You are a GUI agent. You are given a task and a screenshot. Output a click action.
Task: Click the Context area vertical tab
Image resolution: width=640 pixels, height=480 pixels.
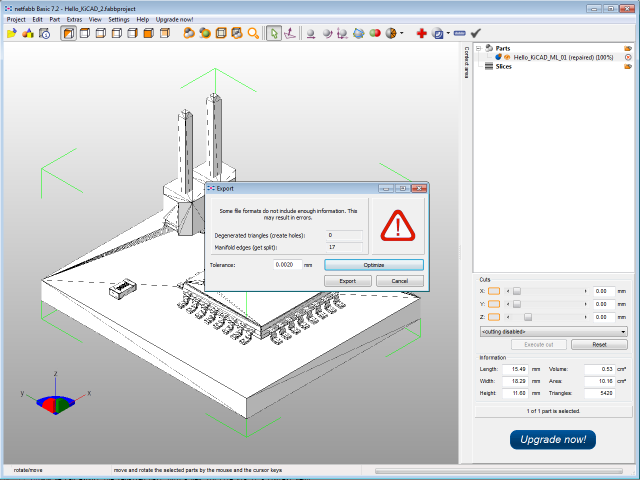click(467, 62)
